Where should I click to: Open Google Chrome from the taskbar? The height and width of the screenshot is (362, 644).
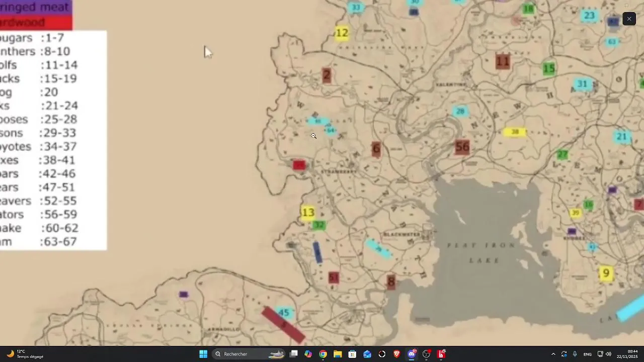click(323, 354)
